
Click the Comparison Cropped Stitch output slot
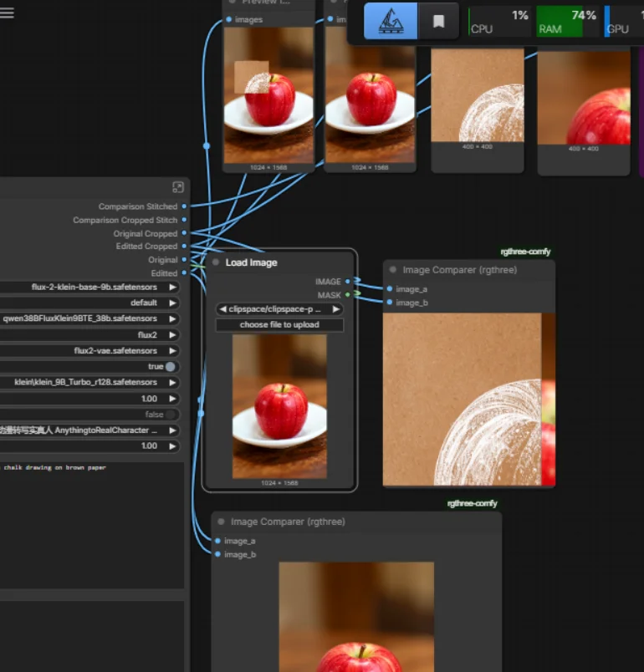coord(184,220)
